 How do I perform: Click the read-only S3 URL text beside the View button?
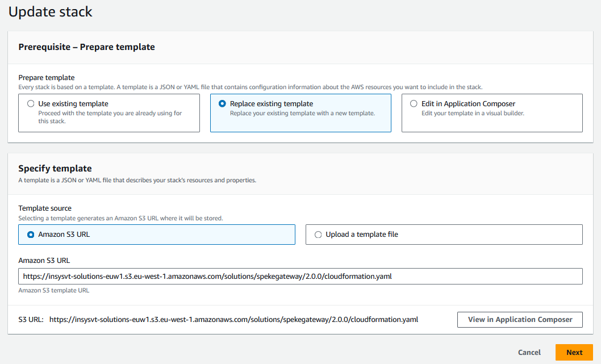tap(233, 320)
